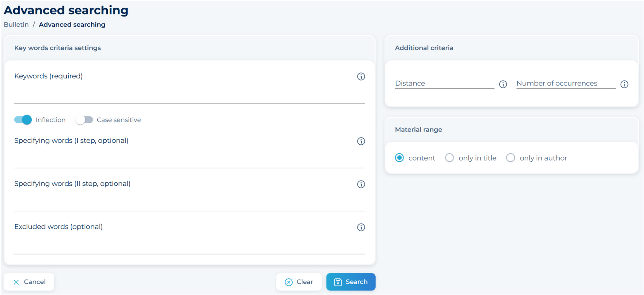
Task: Select the only in title option
Action: coord(449,158)
